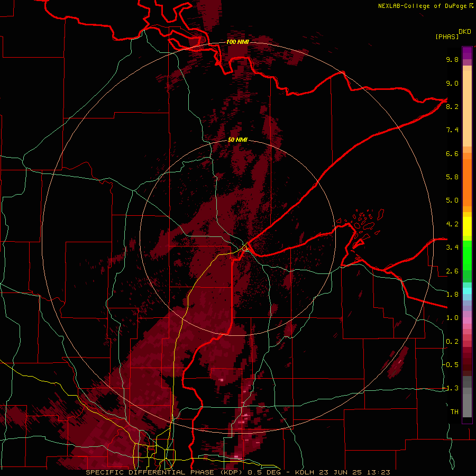Select the -1.3 value on color scale
Viewport: 476px width, 476px height.
pos(451,388)
